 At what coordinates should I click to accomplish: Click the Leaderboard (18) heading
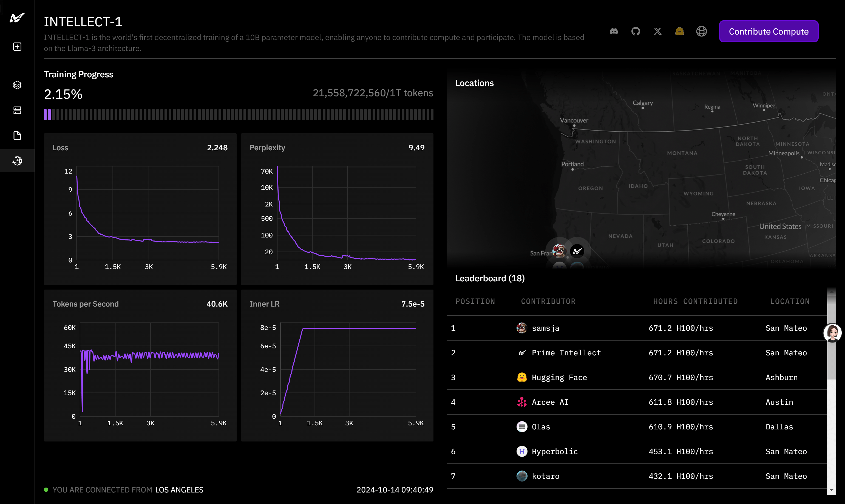(490, 278)
